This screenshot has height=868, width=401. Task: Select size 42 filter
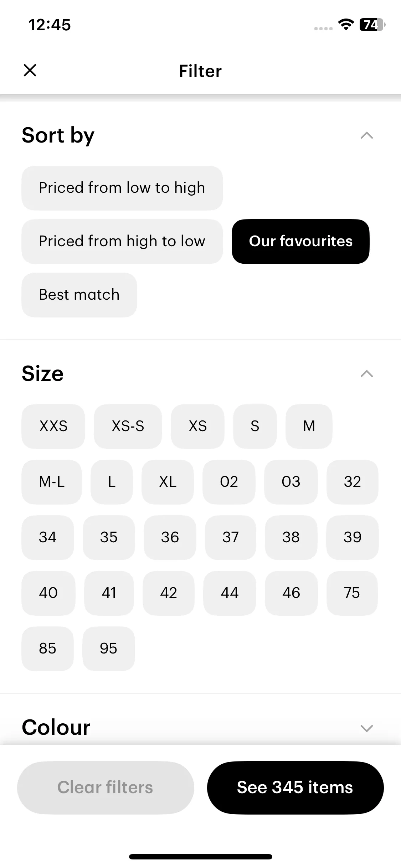coord(169,593)
